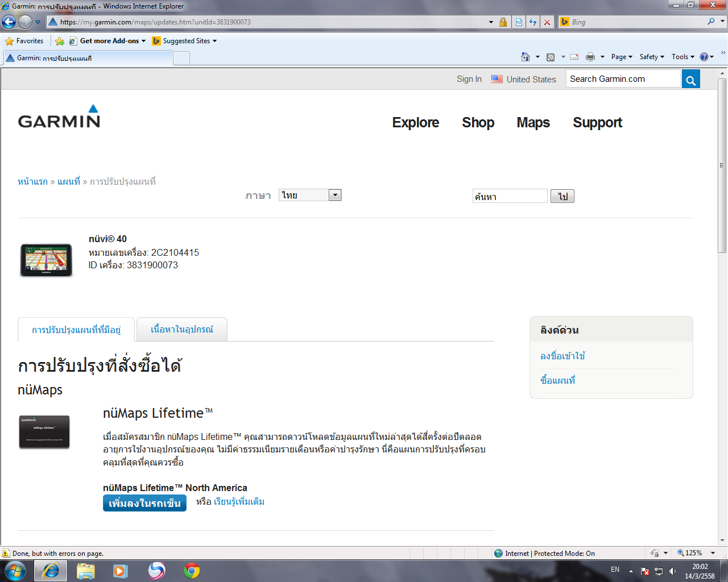Open the Page menu
728x582 pixels.
click(x=622, y=57)
